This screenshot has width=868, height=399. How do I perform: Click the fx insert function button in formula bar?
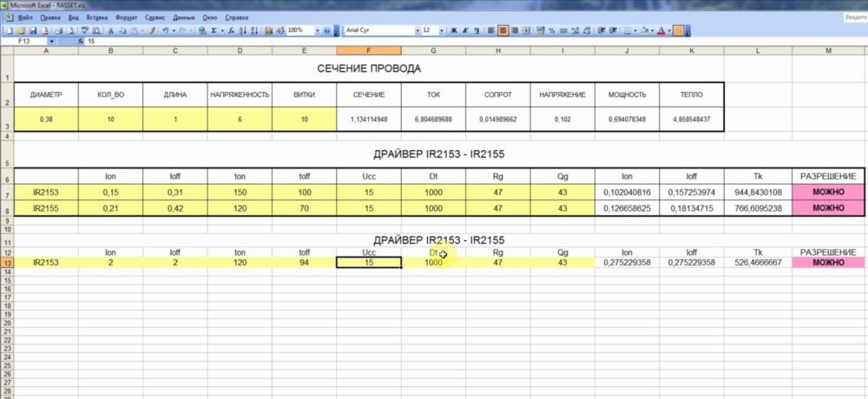80,42
